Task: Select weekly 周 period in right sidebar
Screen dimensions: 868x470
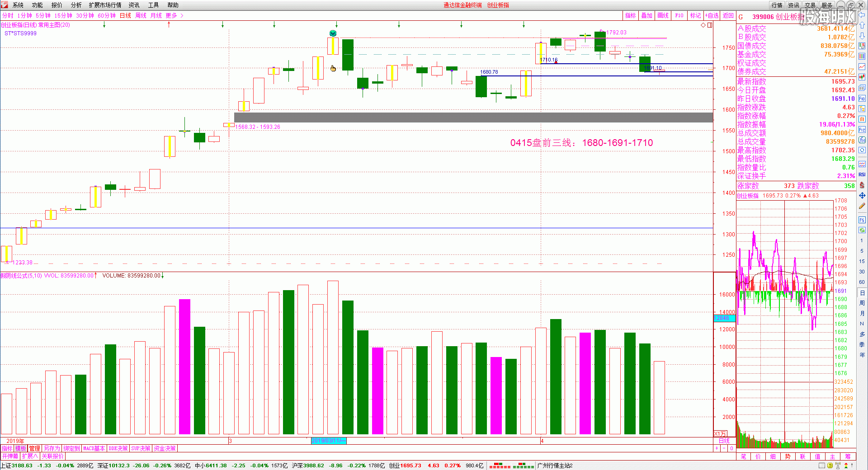Action: 862,303
